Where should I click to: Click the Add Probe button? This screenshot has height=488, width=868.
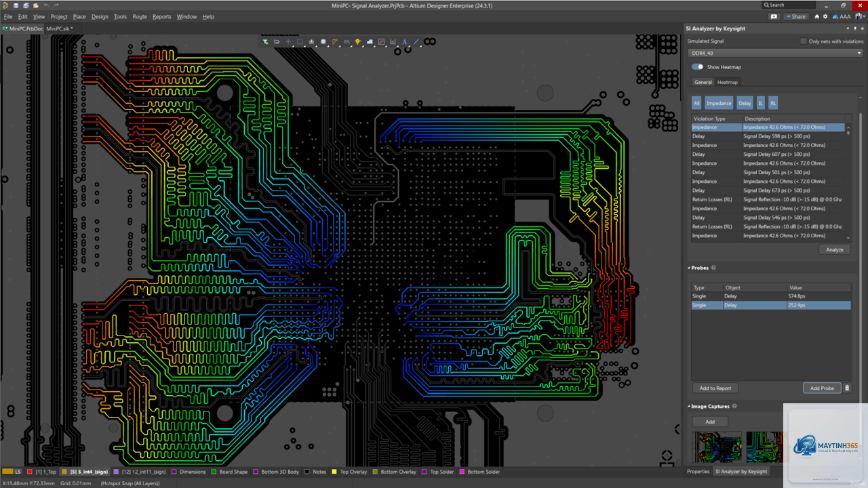pos(822,388)
